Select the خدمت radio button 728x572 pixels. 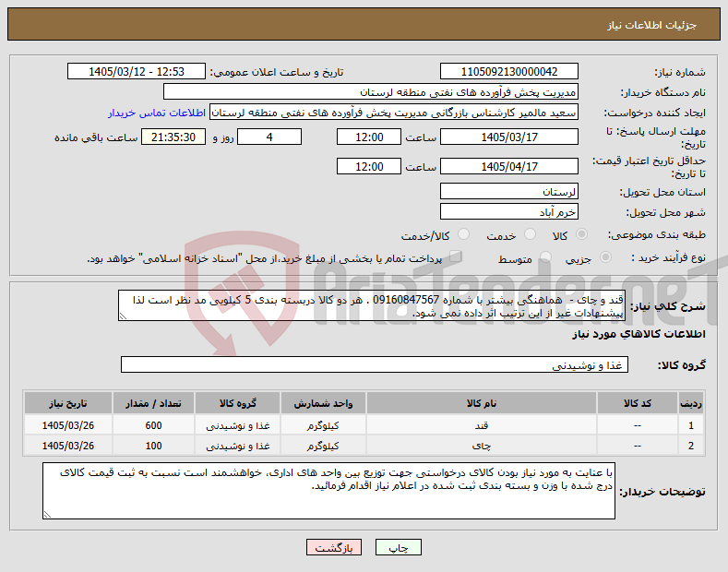coord(530,234)
